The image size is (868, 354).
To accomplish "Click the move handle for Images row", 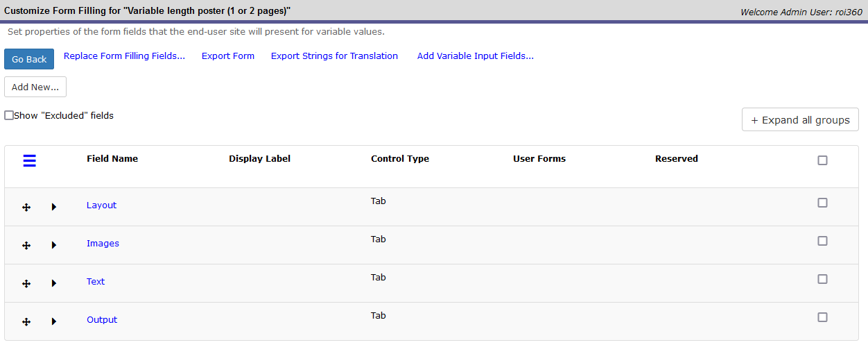I will [x=26, y=245].
